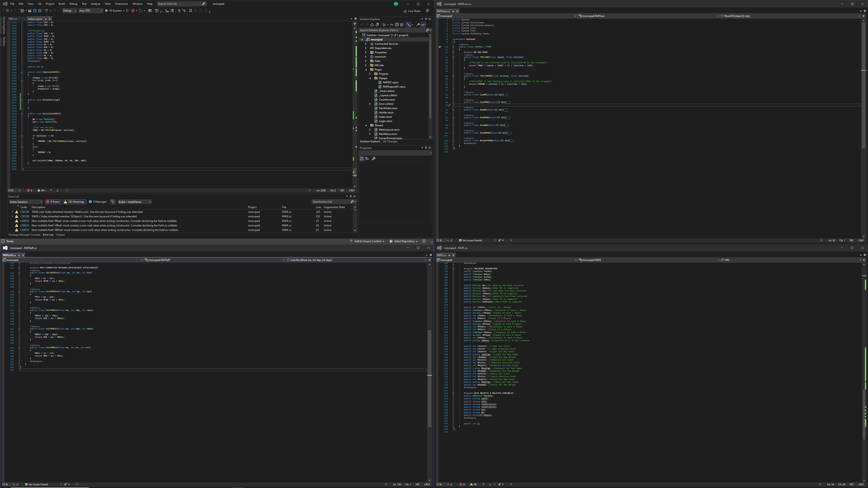Toggle Categorized view in Properties panel
Image resolution: width=868 pixels, height=488 pixels.
coord(362,159)
